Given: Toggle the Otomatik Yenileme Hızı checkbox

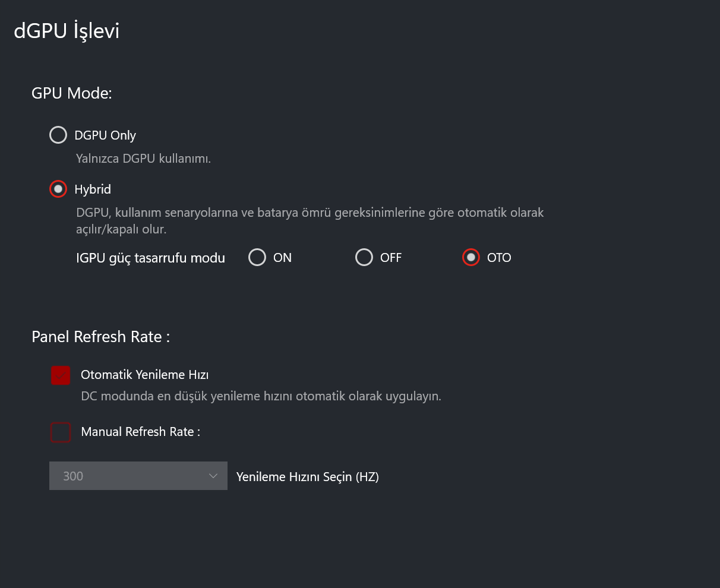Looking at the screenshot, I should tap(61, 375).
